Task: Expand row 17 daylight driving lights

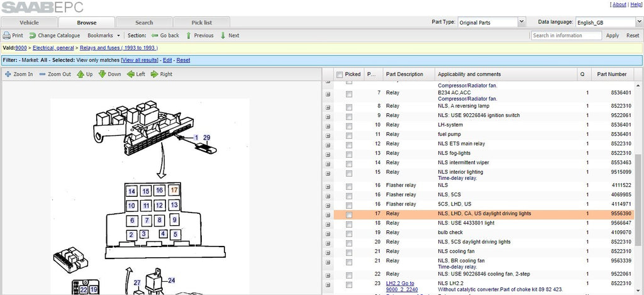Action: (x=328, y=215)
